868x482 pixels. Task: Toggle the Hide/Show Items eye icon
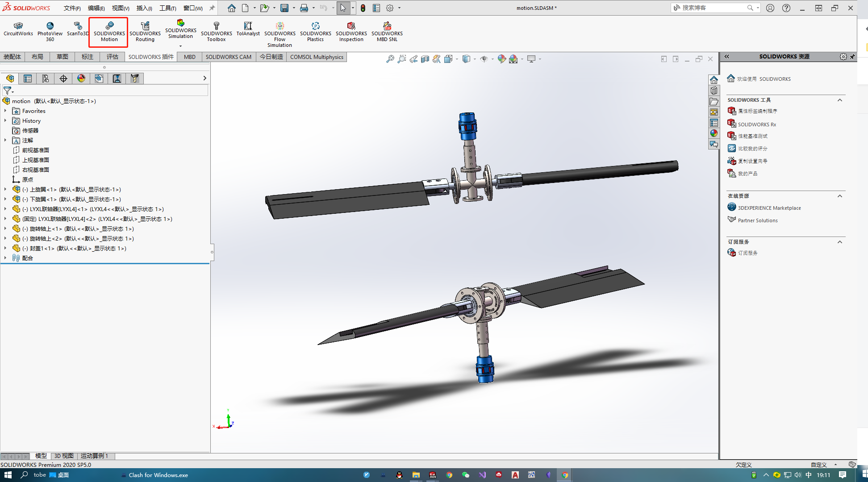click(484, 58)
